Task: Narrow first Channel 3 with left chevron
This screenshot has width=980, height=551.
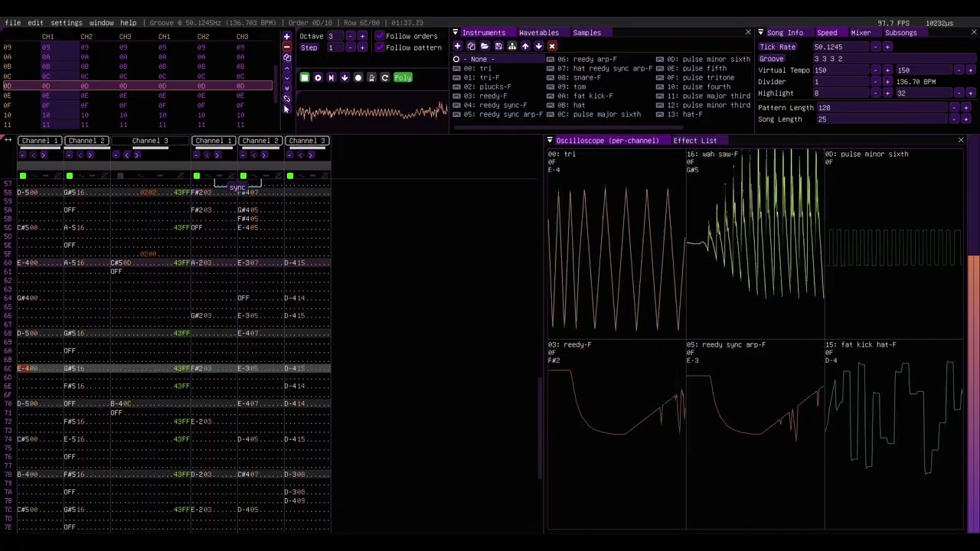Action: click(x=127, y=155)
